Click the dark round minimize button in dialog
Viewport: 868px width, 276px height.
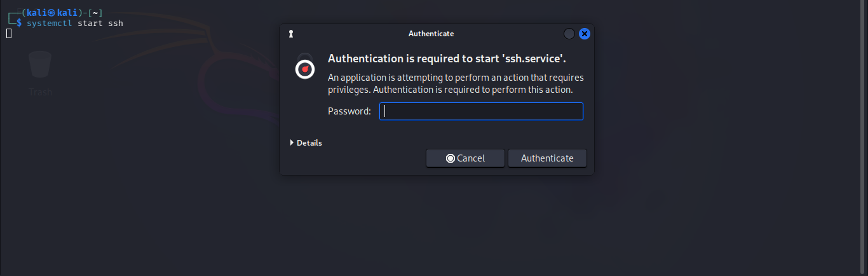click(569, 34)
